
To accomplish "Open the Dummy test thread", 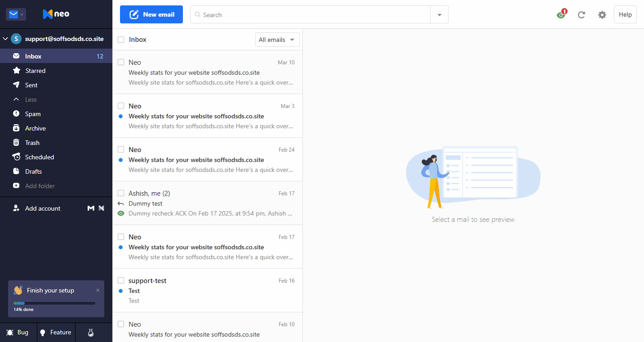I will [x=208, y=203].
